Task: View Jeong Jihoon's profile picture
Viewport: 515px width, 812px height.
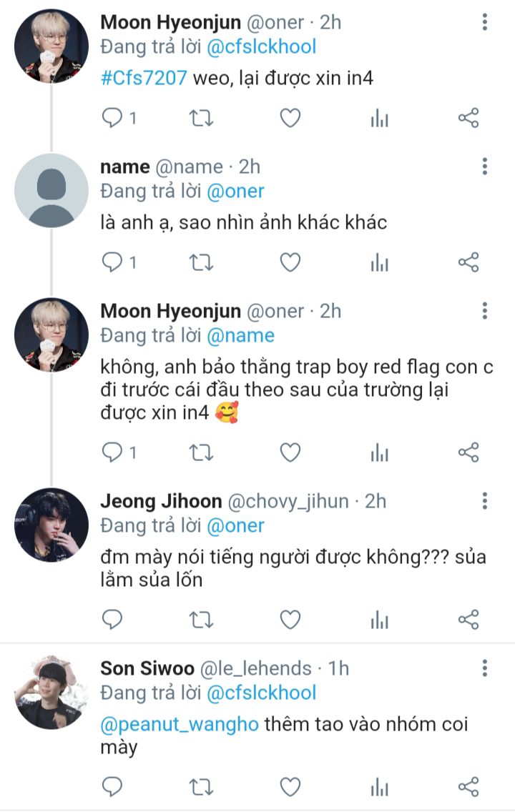Action: click(x=51, y=525)
